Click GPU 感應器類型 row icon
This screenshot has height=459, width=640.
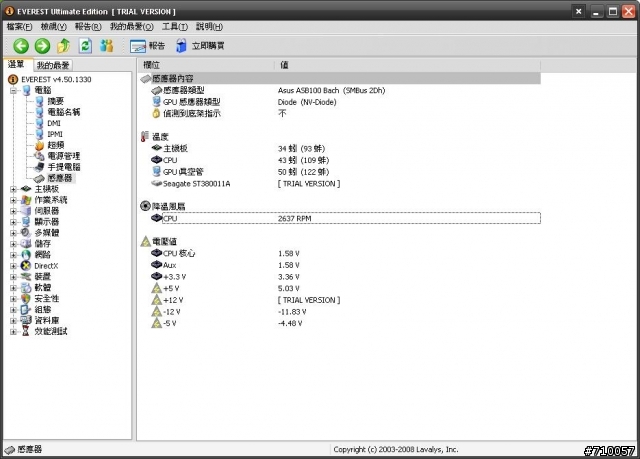pyautogui.click(x=156, y=102)
